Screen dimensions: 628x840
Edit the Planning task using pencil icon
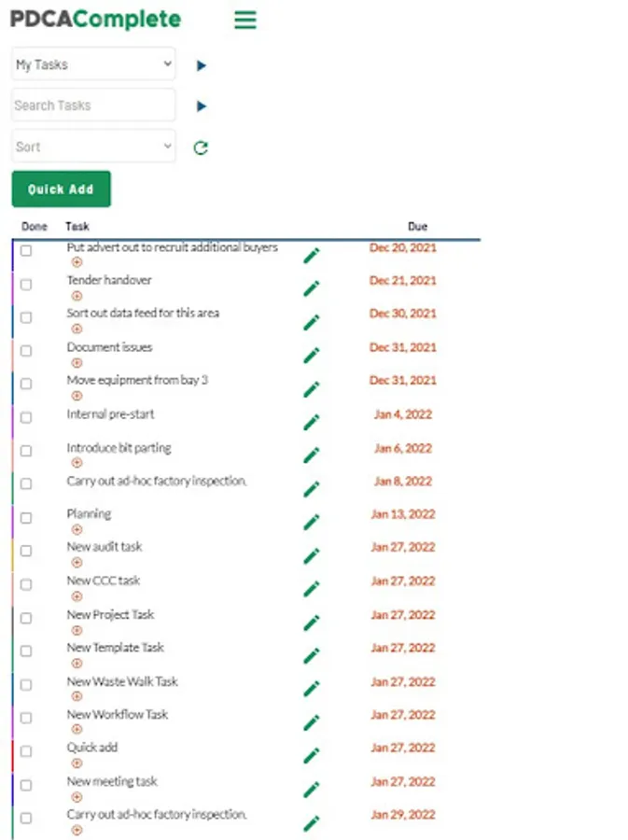point(311,523)
